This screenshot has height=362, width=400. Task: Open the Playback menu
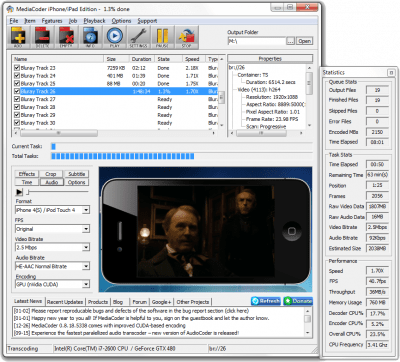(x=94, y=21)
